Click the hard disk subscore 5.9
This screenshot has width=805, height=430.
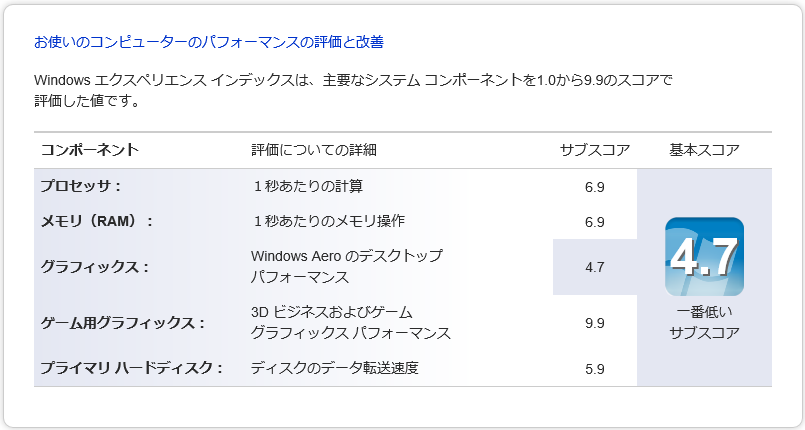(595, 369)
